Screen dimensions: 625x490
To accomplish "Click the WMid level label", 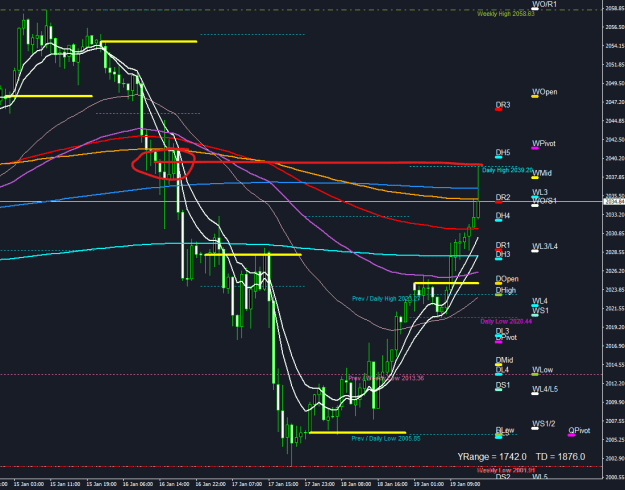I will (542, 173).
